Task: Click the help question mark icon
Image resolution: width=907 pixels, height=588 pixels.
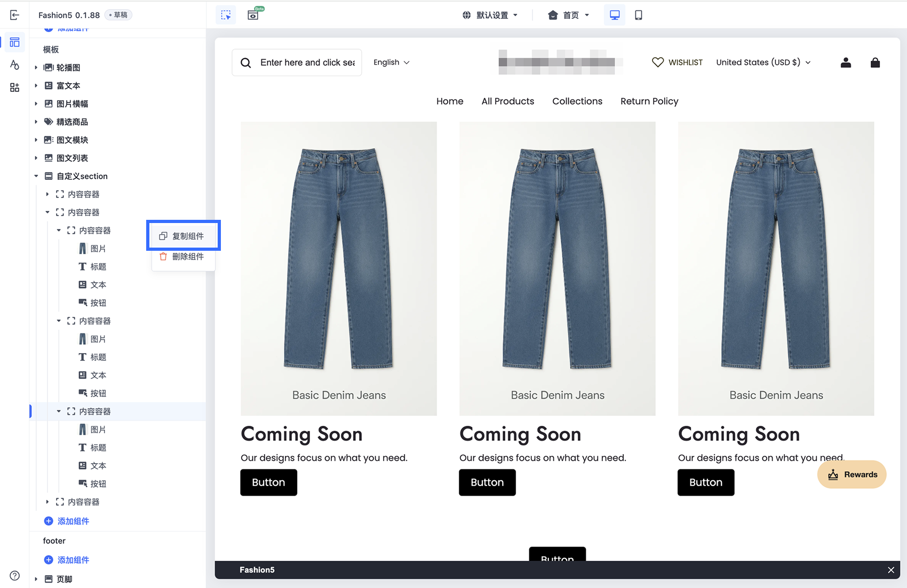Action: (x=15, y=575)
